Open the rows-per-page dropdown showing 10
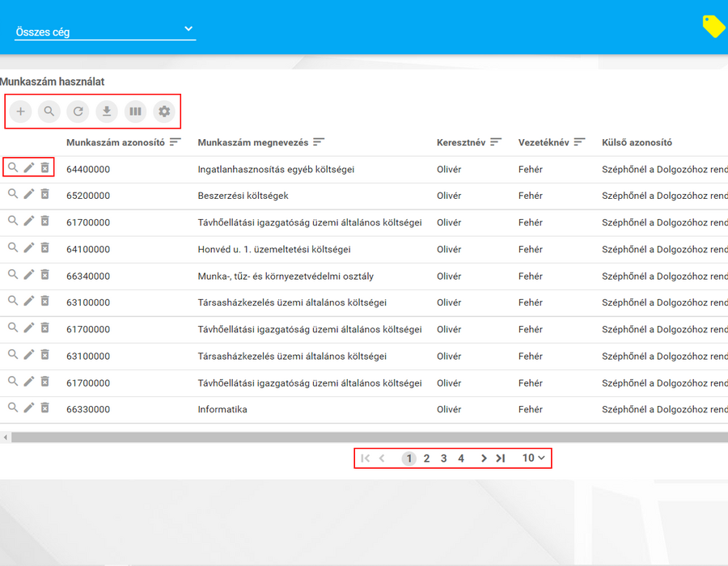 pos(534,458)
